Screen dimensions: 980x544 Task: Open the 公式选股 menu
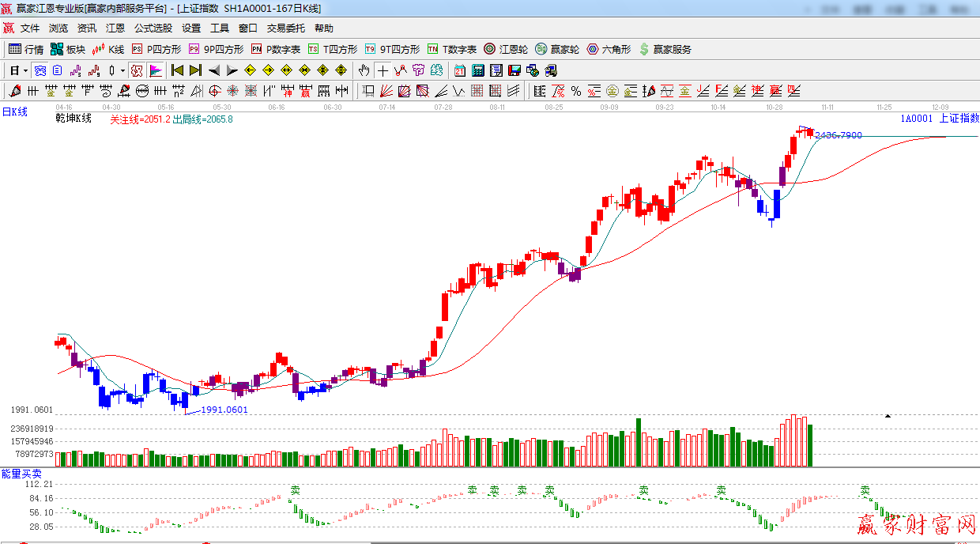(x=153, y=28)
